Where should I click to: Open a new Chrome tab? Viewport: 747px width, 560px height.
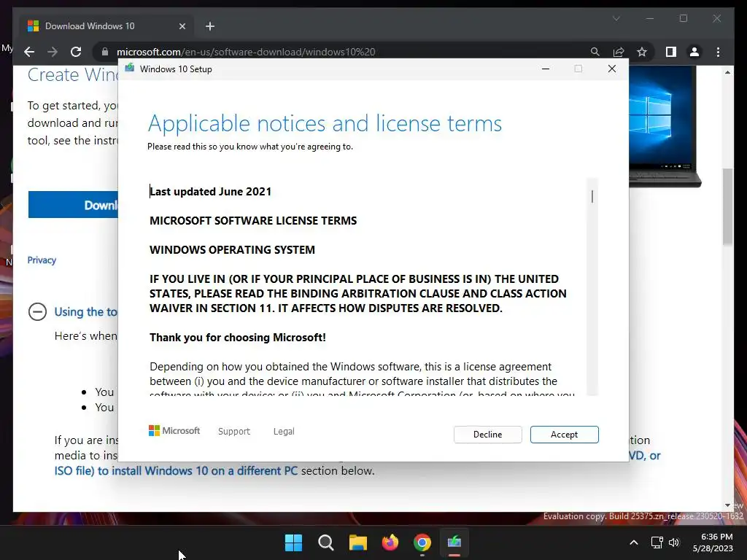(210, 26)
